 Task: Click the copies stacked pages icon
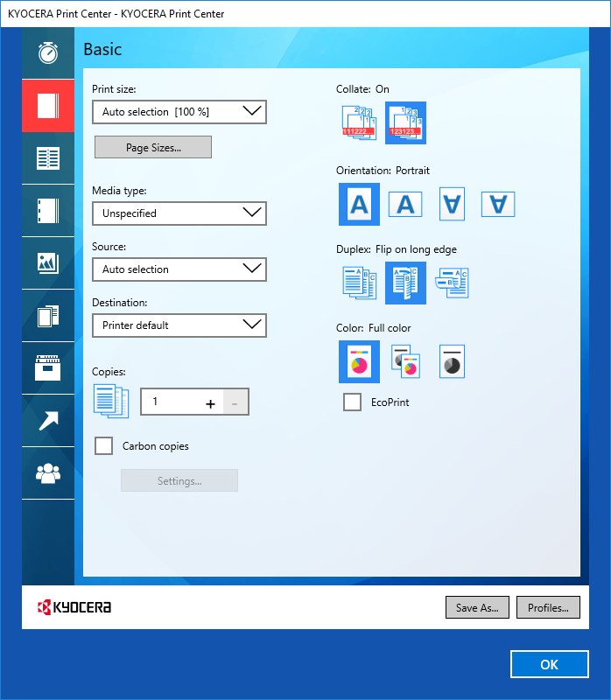[x=111, y=402]
